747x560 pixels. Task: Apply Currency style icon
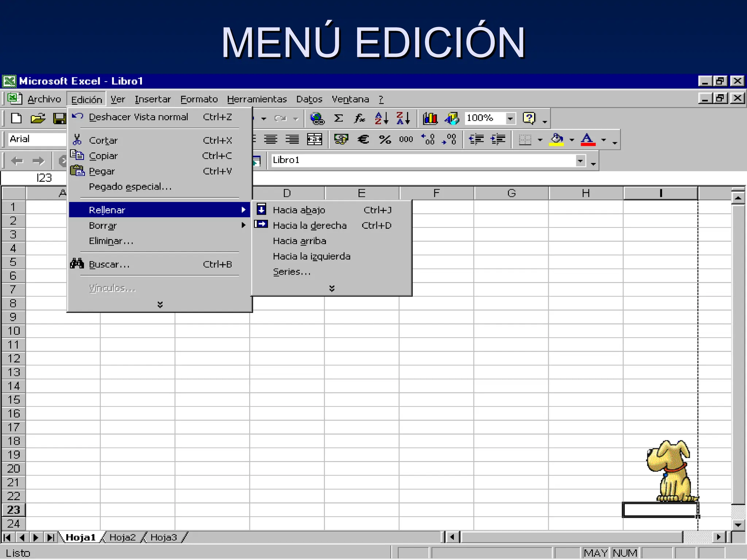(341, 139)
